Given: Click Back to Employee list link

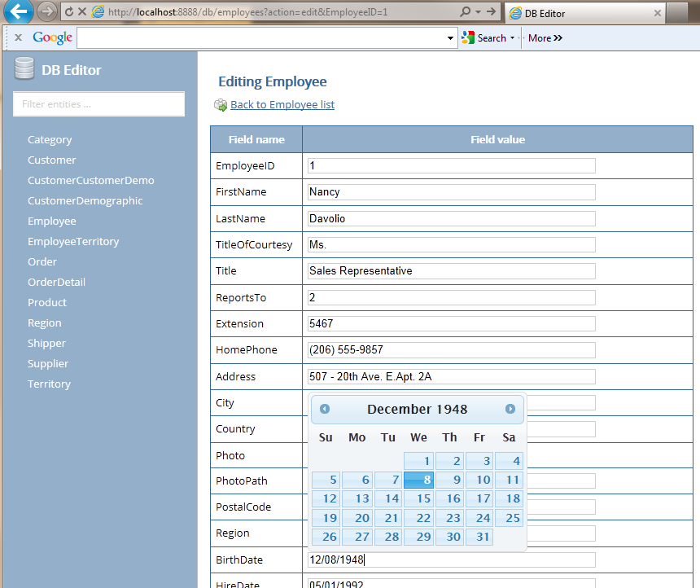Looking at the screenshot, I should click(x=282, y=104).
